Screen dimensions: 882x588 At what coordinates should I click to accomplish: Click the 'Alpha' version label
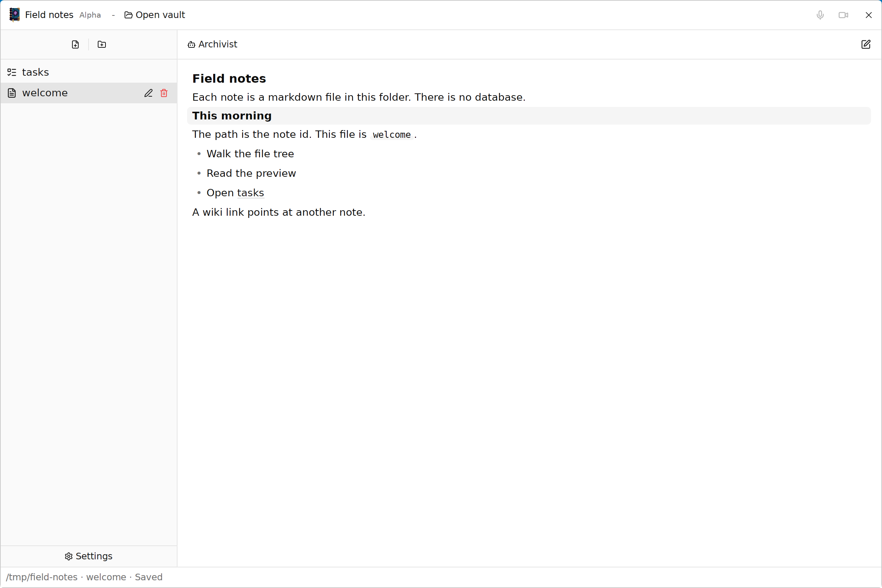[90, 15]
